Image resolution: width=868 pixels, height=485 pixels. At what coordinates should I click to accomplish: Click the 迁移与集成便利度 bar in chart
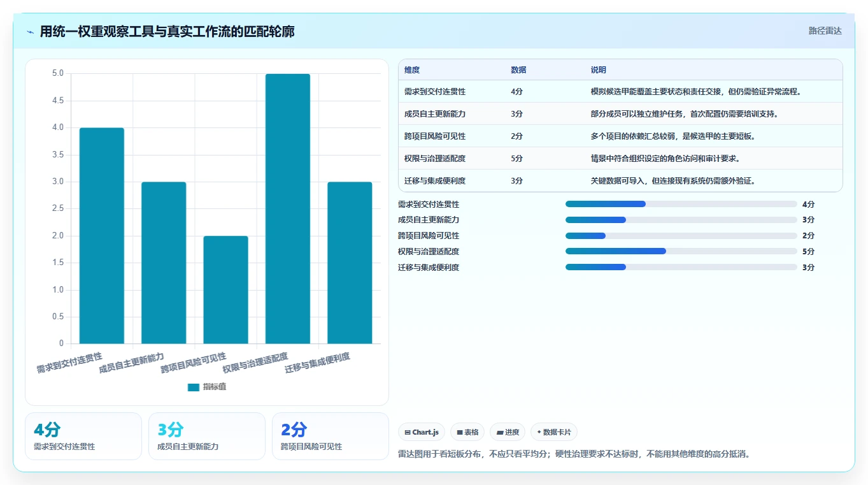350,263
